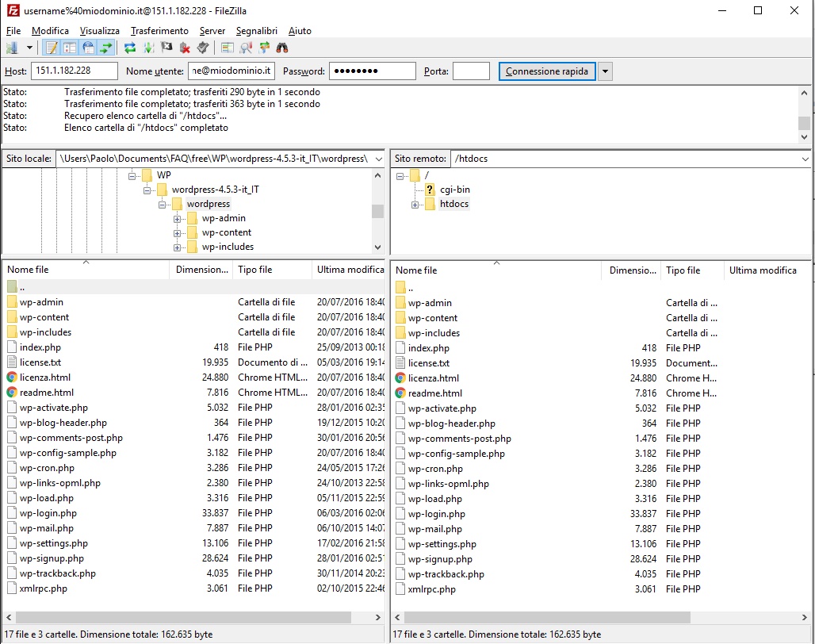Focus the Porta input field
This screenshot has height=644, width=815.
point(471,71)
